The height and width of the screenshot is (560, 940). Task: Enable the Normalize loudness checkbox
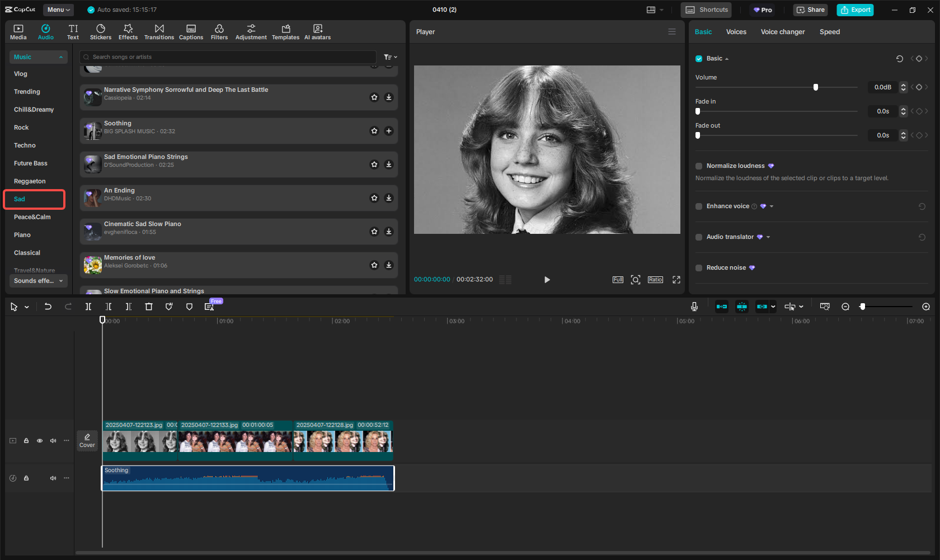[x=699, y=166]
